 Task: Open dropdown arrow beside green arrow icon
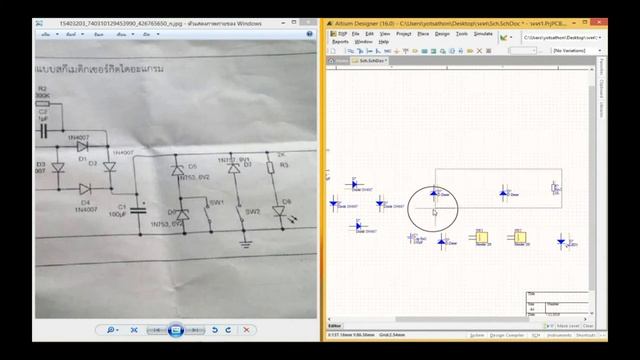tap(511, 38)
